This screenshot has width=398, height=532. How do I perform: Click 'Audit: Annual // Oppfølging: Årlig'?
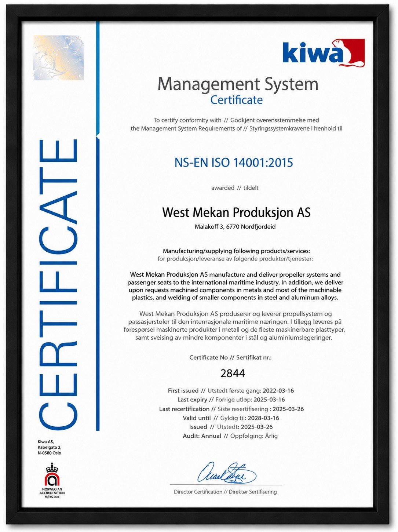[230, 436]
